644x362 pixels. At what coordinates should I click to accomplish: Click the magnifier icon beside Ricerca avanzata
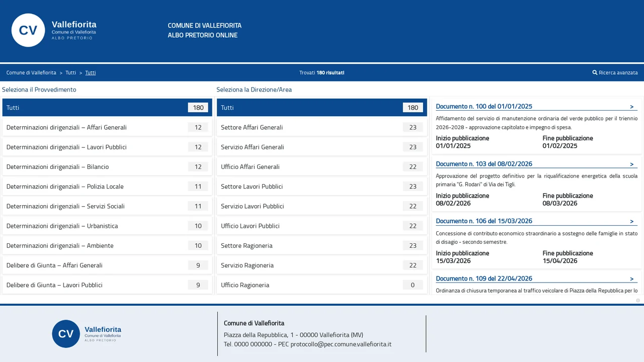pyautogui.click(x=595, y=72)
